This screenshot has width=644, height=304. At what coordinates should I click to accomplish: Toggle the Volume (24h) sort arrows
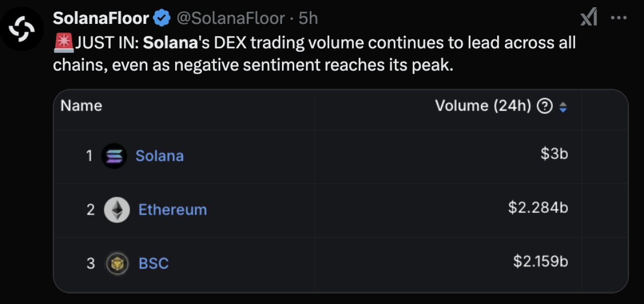[x=563, y=107]
